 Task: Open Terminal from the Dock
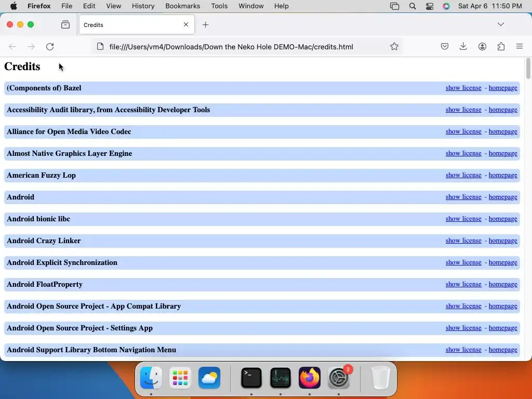pyautogui.click(x=251, y=378)
